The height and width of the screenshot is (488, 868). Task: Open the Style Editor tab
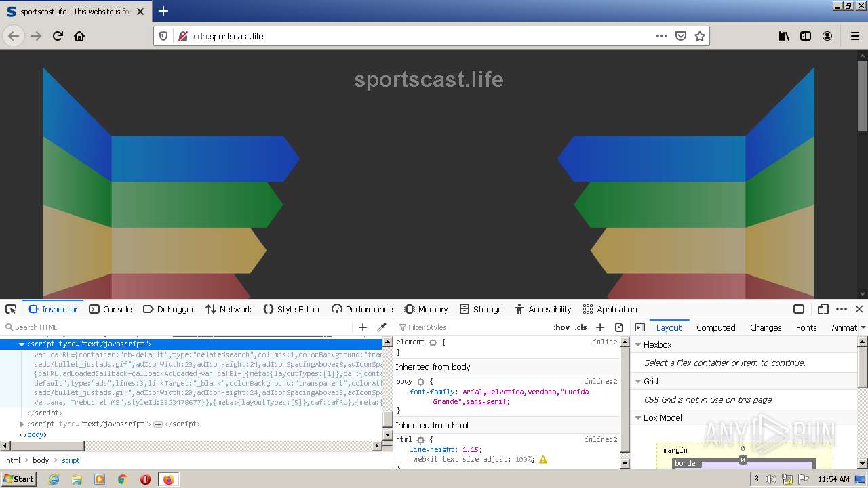coord(292,309)
